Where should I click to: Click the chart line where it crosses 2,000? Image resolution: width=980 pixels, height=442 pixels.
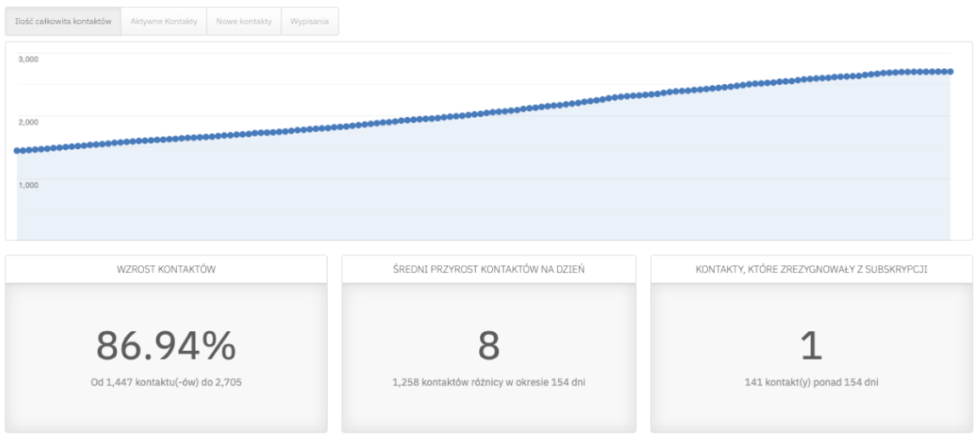(x=431, y=116)
